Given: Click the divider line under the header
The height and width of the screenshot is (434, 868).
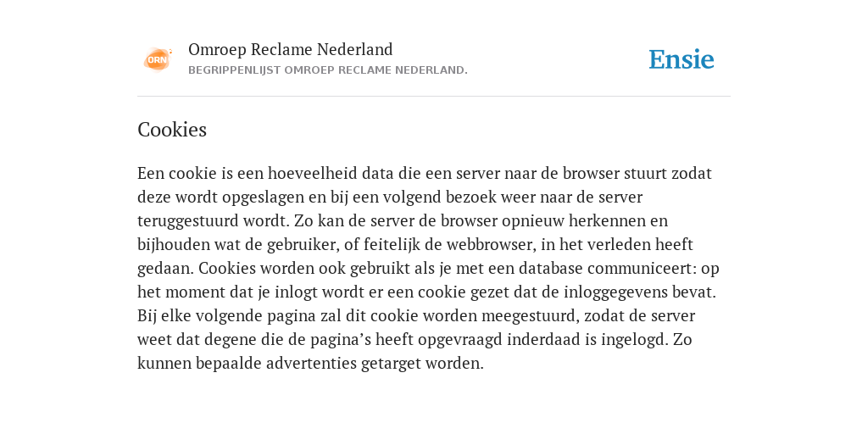Looking at the screenshot, I should tap(434, 97).
